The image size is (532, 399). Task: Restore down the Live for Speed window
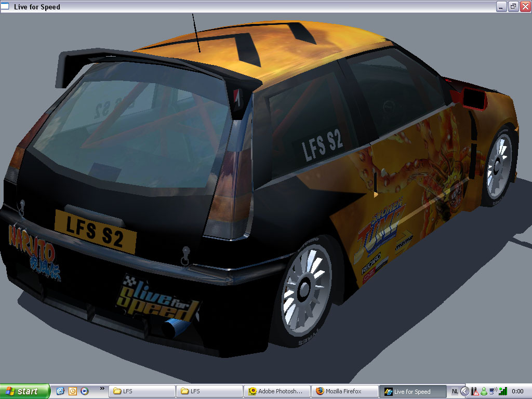click(513, 6)
